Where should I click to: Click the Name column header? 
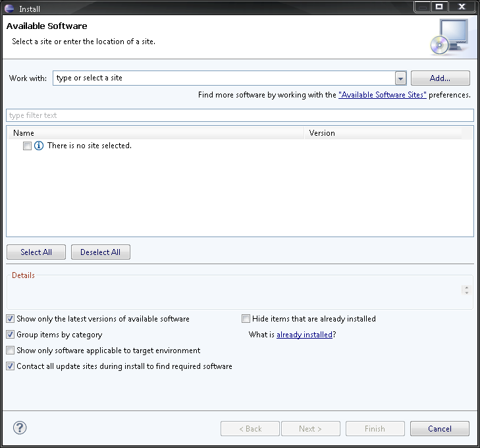point(155,133)
